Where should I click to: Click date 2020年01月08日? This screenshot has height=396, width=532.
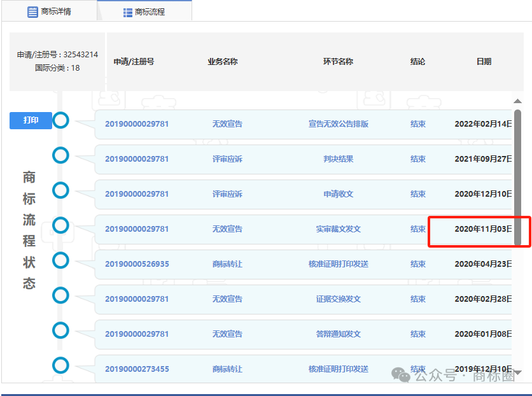point(483,334)
